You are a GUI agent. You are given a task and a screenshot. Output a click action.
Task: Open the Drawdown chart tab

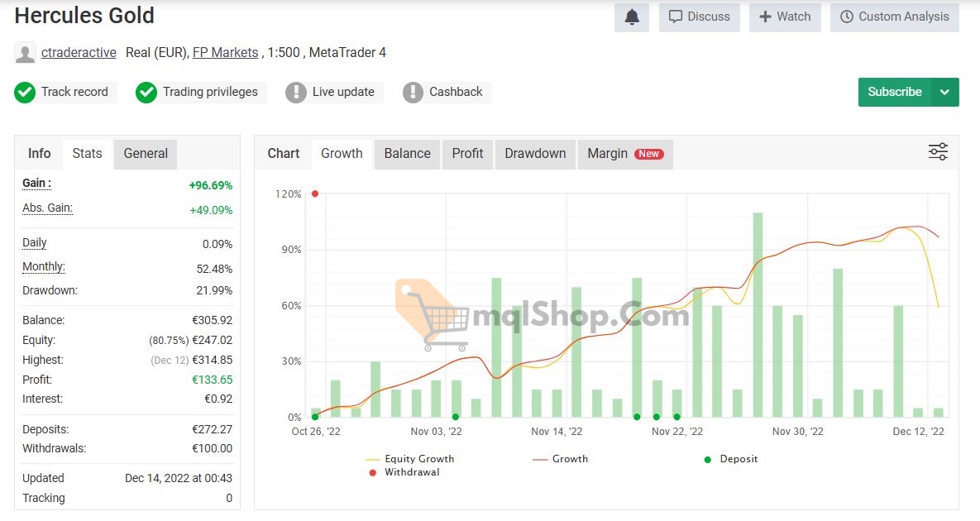coord(535,153)
